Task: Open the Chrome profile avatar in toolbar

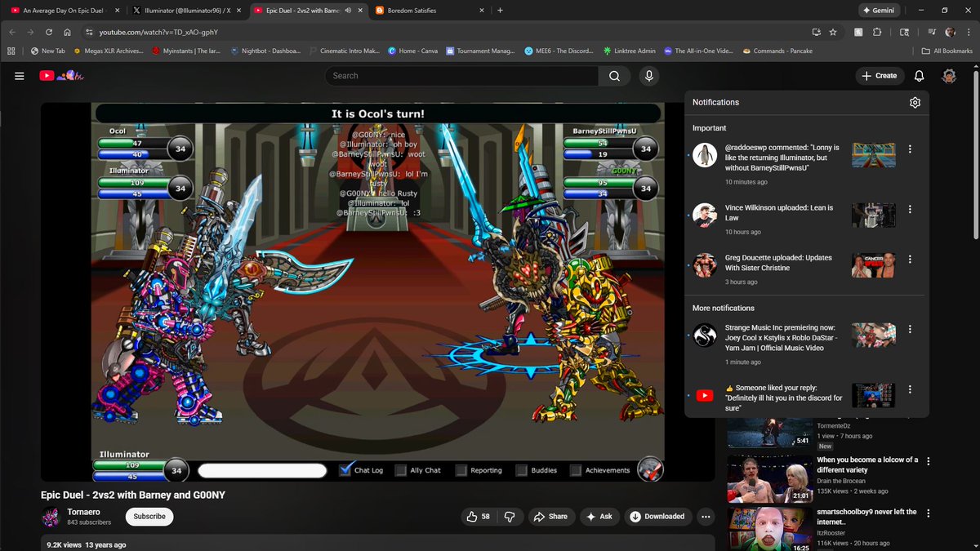Action: (951, 32)
